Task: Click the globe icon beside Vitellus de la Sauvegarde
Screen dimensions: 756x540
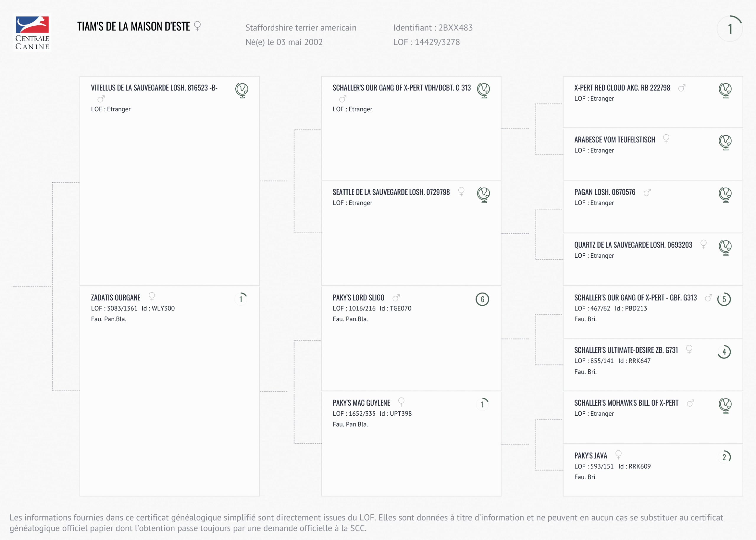Action: coord(242,90)
